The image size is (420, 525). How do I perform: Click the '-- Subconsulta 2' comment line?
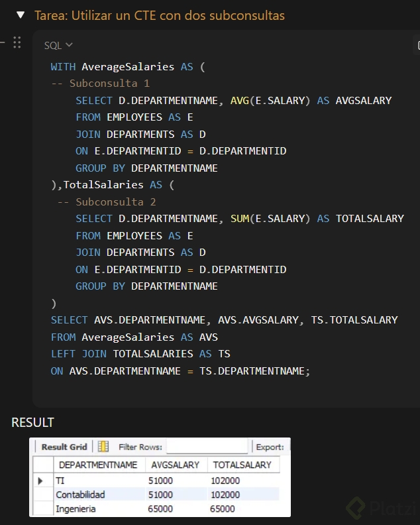tap(107, 202)
